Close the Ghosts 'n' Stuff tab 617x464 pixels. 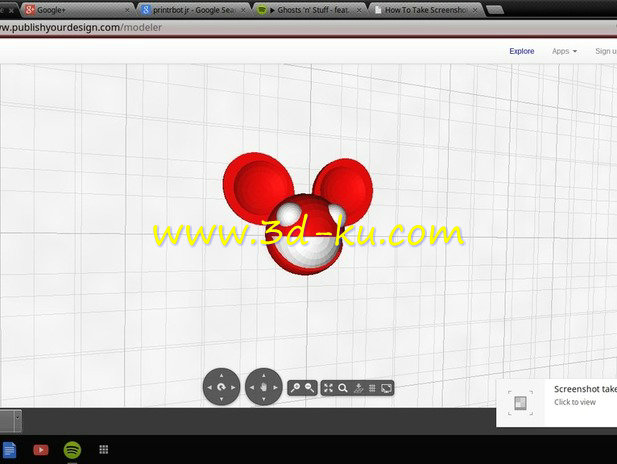359,10
